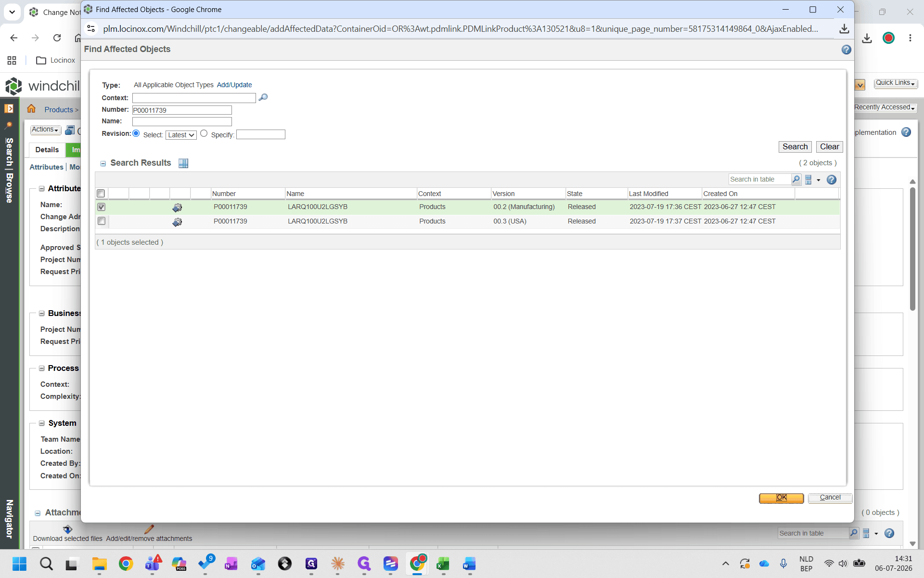Screen dimensions: 924x578
Task: Open the Attributes sub-tab
Action: (x=46, y=167)
